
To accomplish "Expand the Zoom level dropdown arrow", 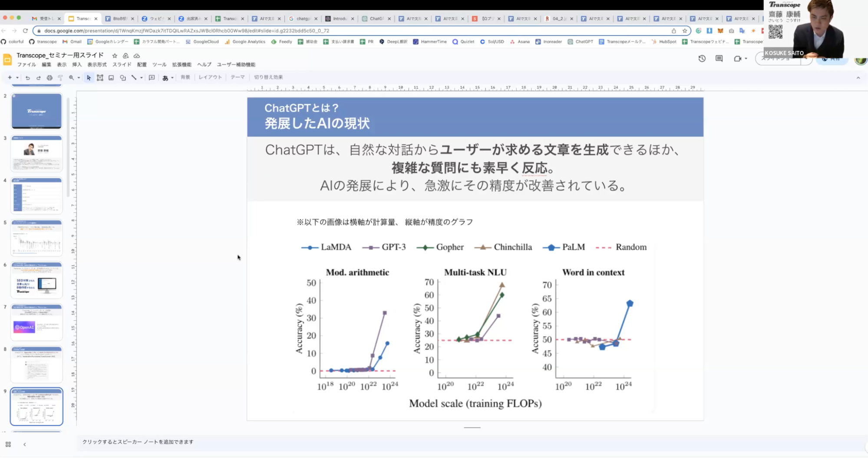I will pos(79,77).
